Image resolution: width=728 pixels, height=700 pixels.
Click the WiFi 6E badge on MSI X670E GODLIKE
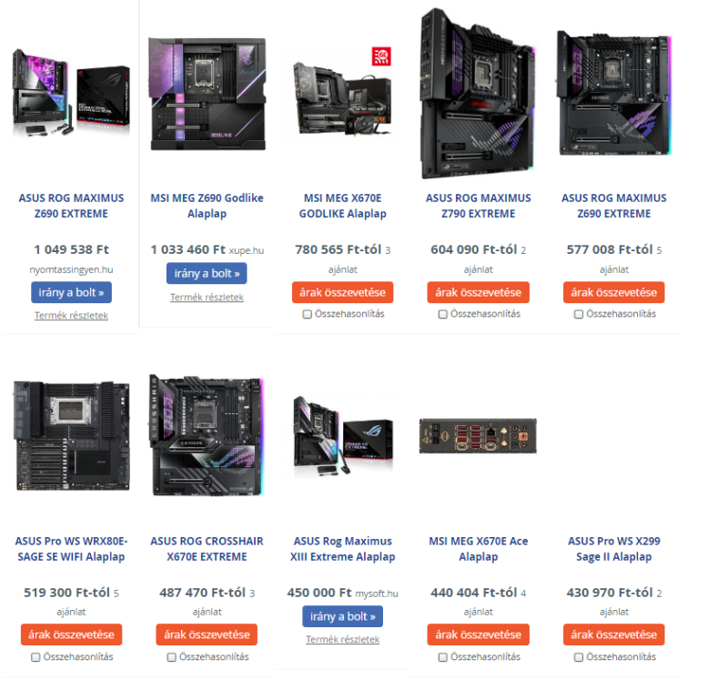coord(381,56)
